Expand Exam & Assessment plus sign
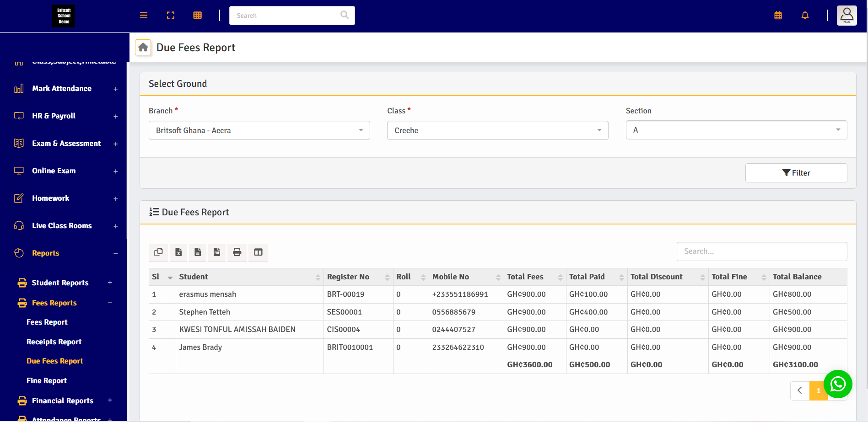This screenshot has height=422, width=868. [116, 144]
